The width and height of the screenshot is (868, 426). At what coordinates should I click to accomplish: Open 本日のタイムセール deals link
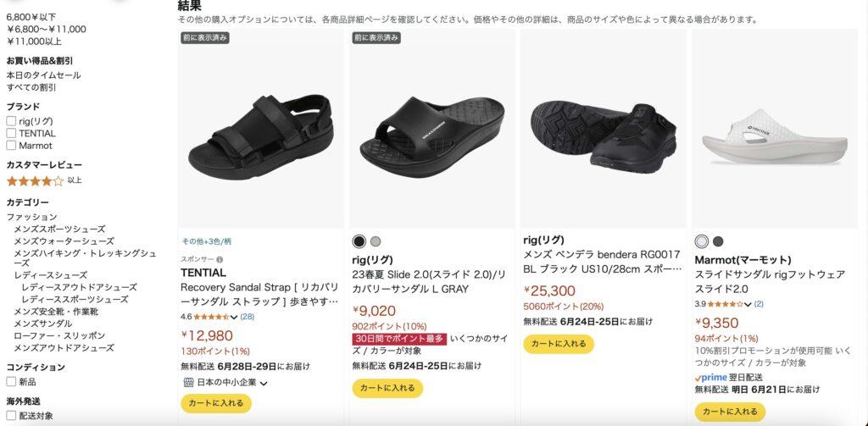pos(44,75)
